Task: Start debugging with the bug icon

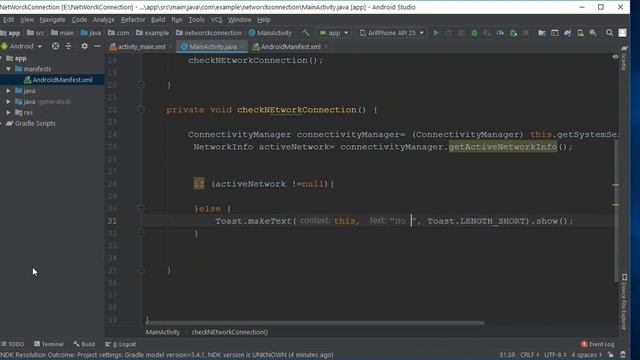Action: 474,33
